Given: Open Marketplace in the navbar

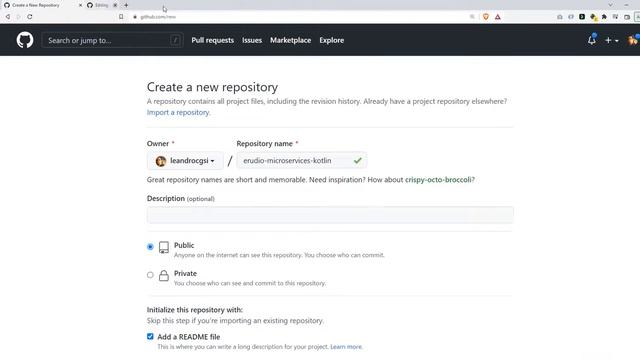Looking at the screenshot, I should pos(291,40).
